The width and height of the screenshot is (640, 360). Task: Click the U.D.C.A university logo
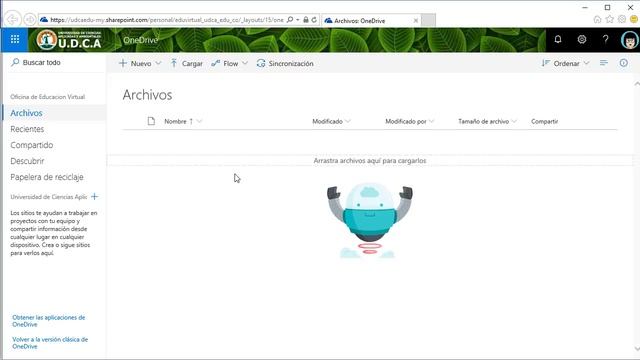pyautogui.click(x=69, y=40)
